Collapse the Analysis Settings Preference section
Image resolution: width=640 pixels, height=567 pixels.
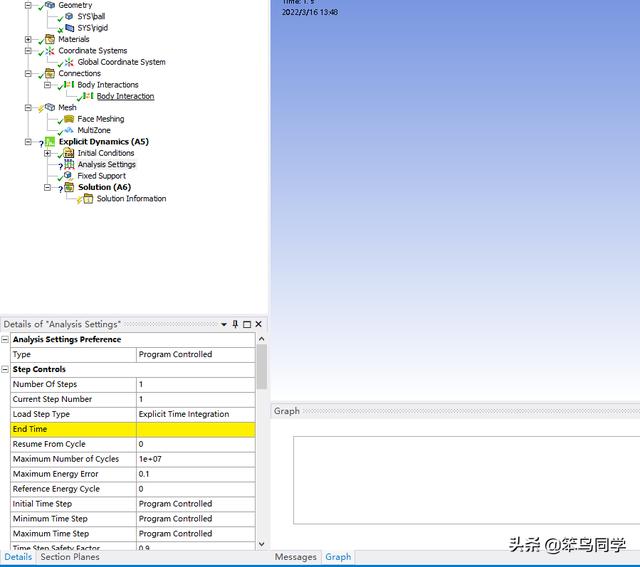click(5, 339)
